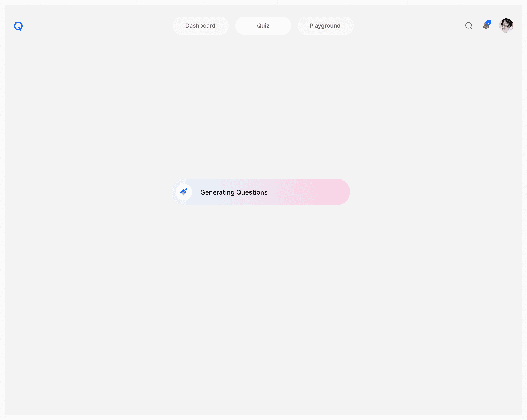
Task: Click the Dashboard pill button
Action: 200,26
